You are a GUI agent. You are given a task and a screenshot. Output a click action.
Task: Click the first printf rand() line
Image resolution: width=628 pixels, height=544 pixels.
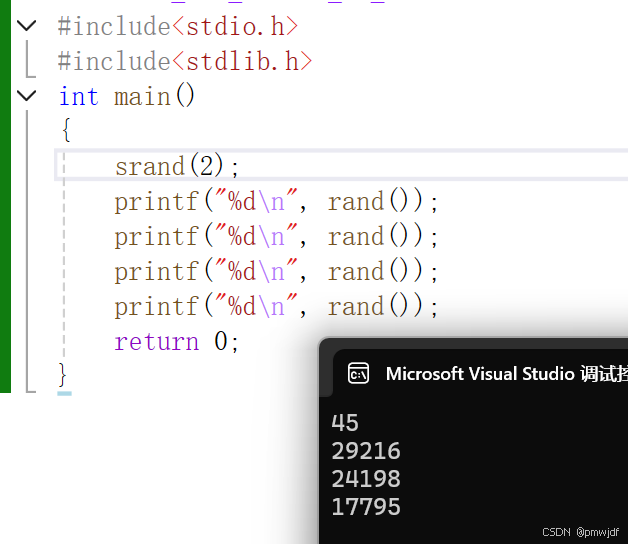pos(276,201)
